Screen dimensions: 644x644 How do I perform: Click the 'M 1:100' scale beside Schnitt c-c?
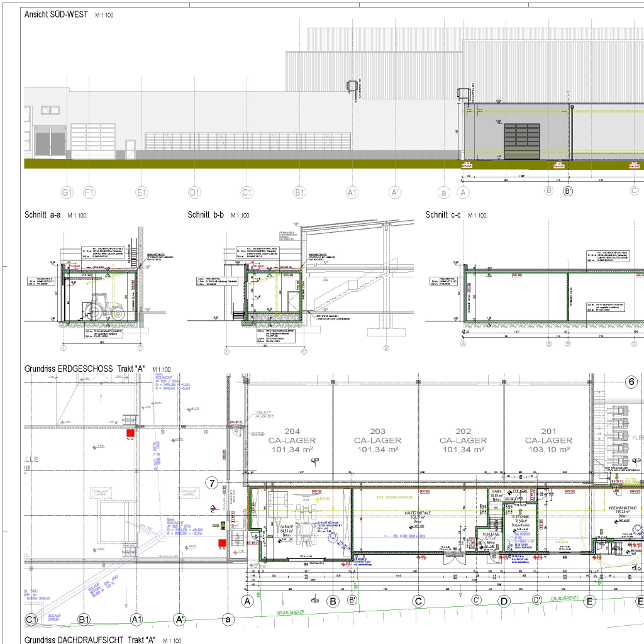(477, 216)
